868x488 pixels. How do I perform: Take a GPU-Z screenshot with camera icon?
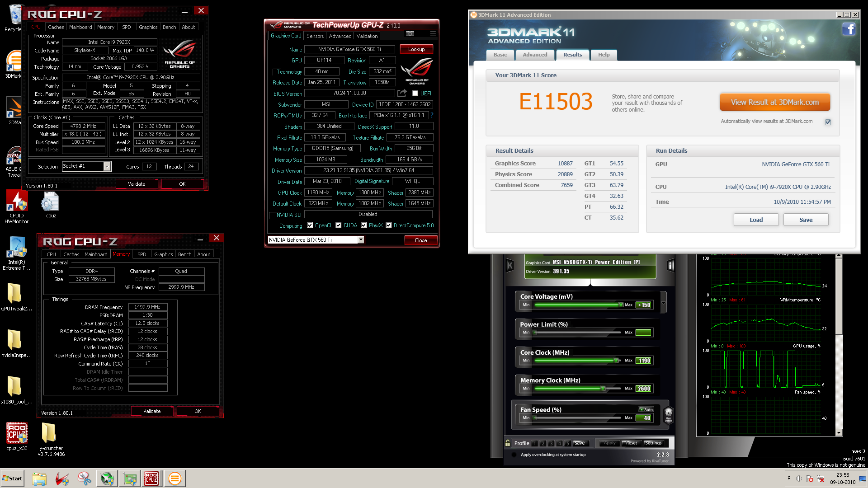coord(410,33)
